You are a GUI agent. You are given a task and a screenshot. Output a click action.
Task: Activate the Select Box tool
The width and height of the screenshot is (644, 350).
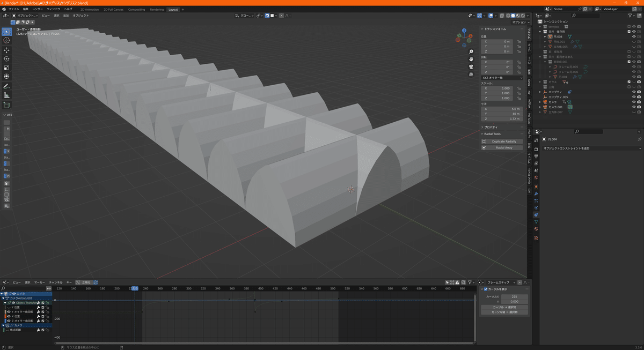[x=6, y=31]
